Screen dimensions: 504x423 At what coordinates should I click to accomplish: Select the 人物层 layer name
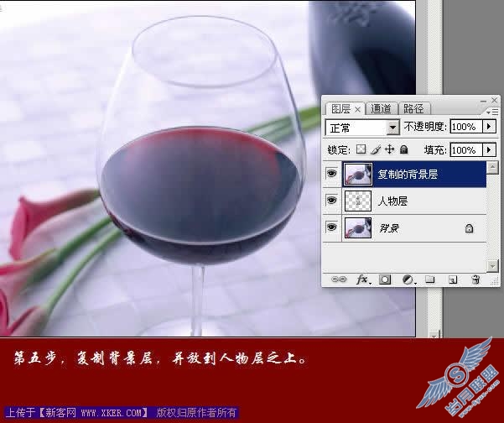392,201
